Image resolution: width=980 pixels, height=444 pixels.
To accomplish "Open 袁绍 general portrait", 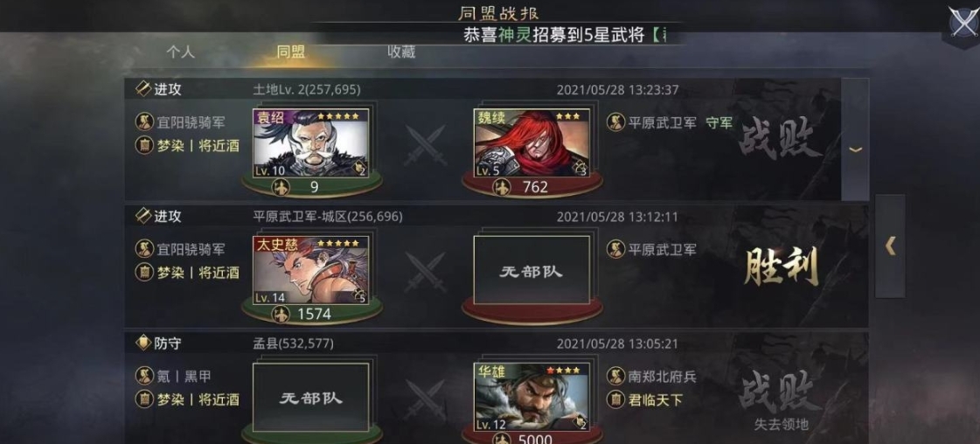I will tap(310, 143).
